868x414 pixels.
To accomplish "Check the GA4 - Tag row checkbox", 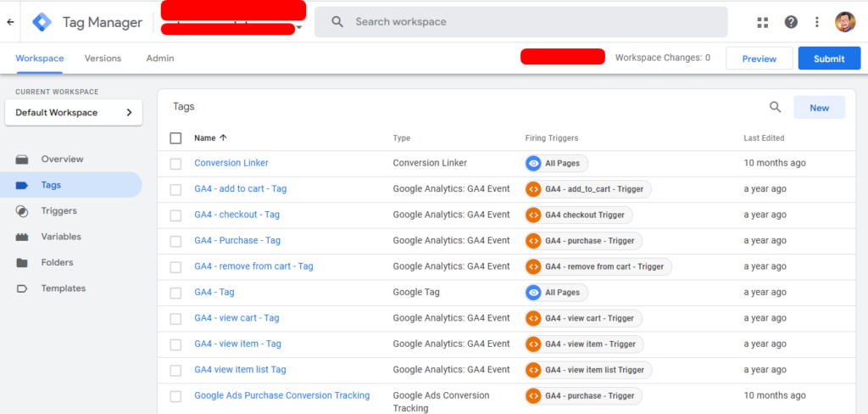I will tap(175, 294).
